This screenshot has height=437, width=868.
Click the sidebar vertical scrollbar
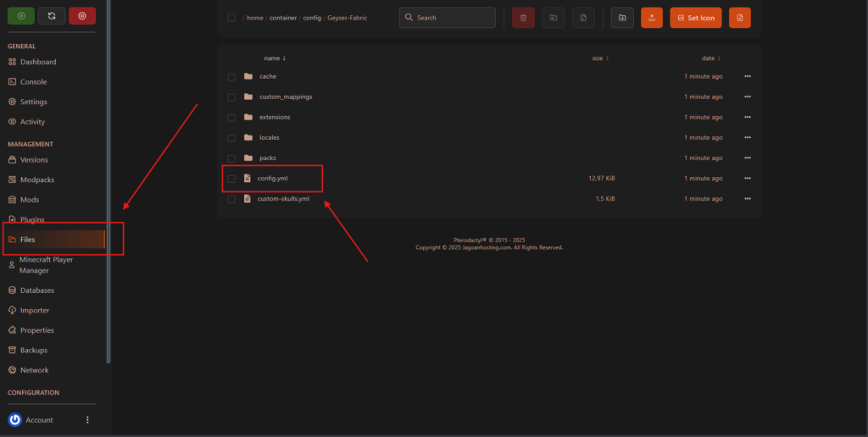[108, 169]
